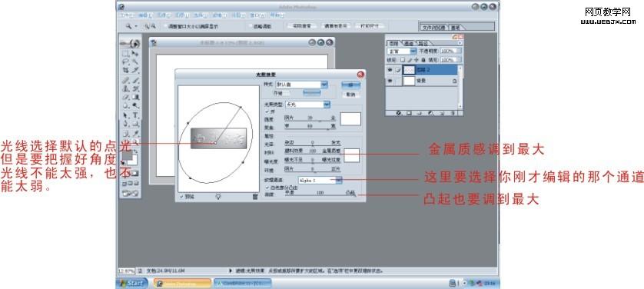Click the Cancel button in Lighting Effects
The height and width of the screenshot is (289, 644).
click(350, 95)
